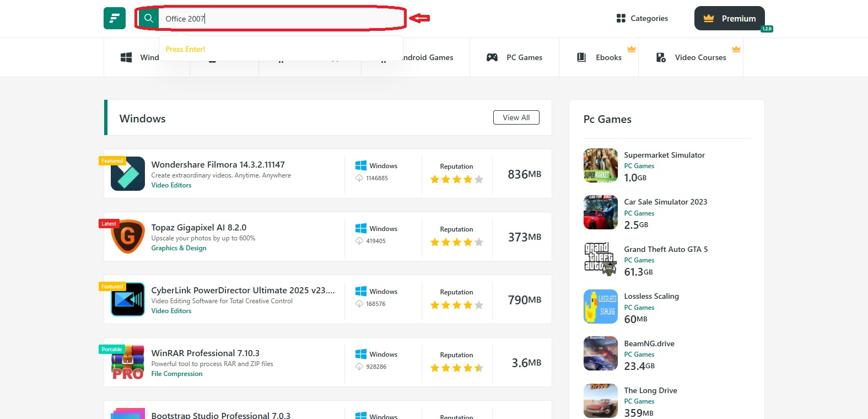This screenshot has height=419, width=868.
Task: Click the Windows icon in WinRAR row
Action: pos(361,354)
